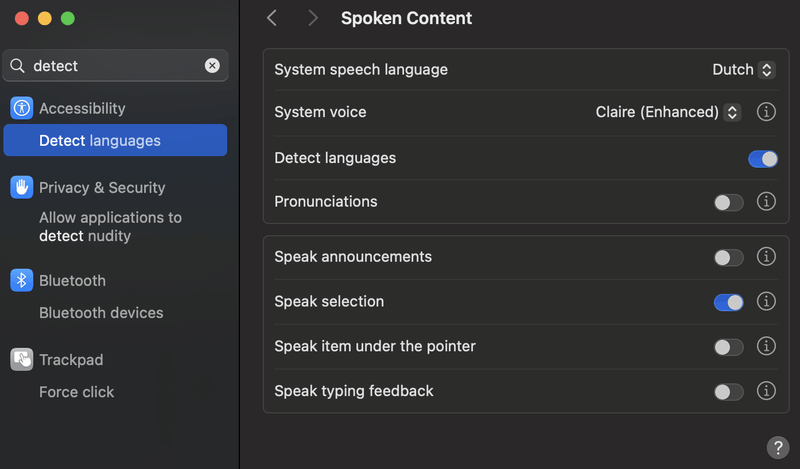The image size is (800, 469).
Task: Clear the search field with the X icon
Action: (x=212, y=66)
